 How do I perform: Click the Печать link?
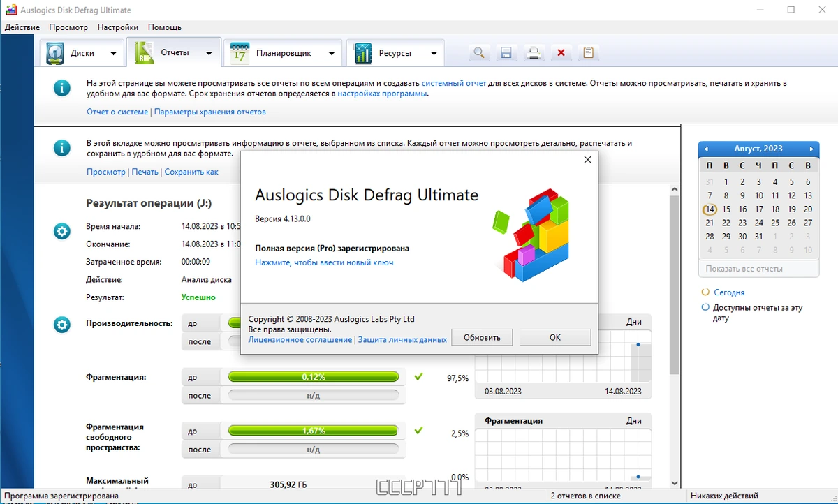(x=145, y=172)
